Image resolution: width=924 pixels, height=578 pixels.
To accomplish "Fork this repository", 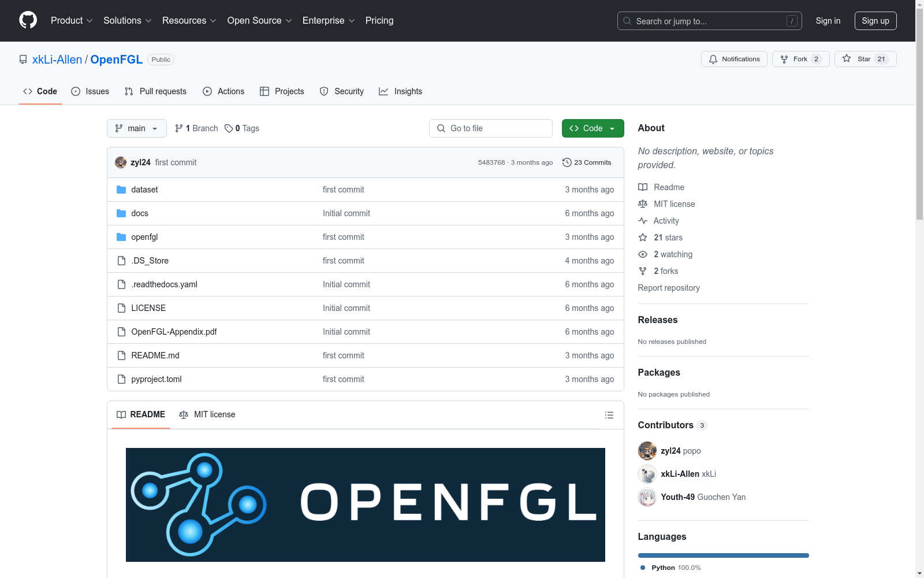I will pyautogui.click(x=800, y=59).
